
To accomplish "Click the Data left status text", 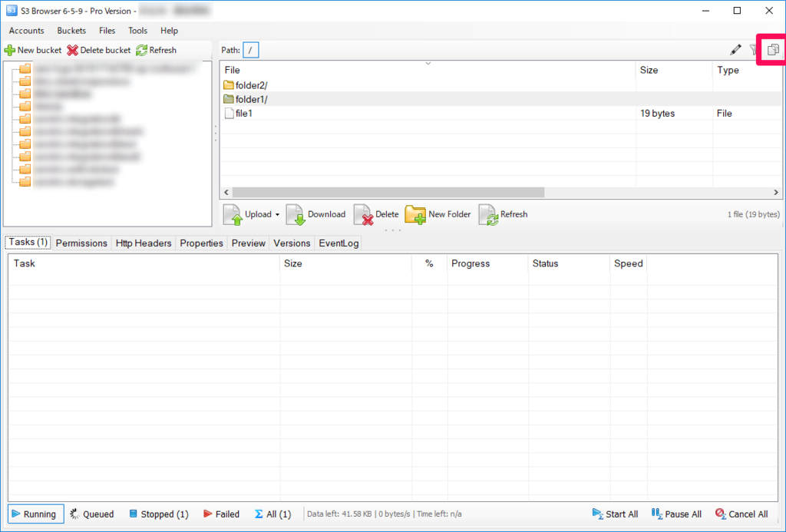I will pyautogui.click(x=385, y=514).
